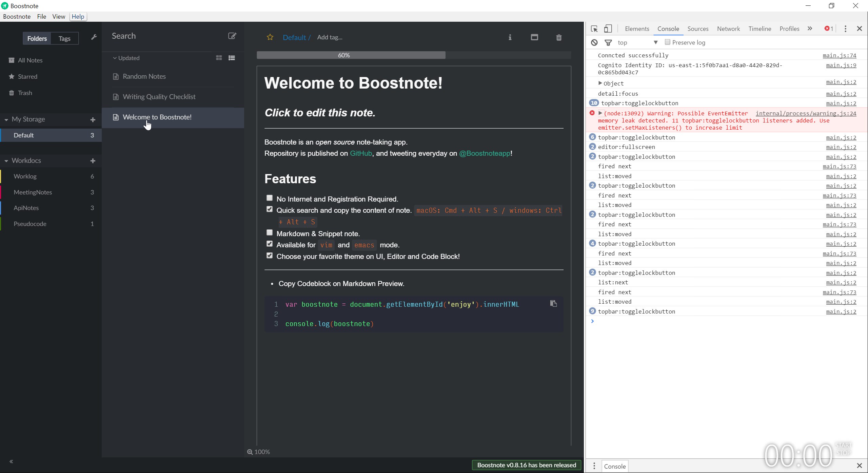Open the Updated sort dropdown
The height and width of the screenshot is (473, 868).
126,58
